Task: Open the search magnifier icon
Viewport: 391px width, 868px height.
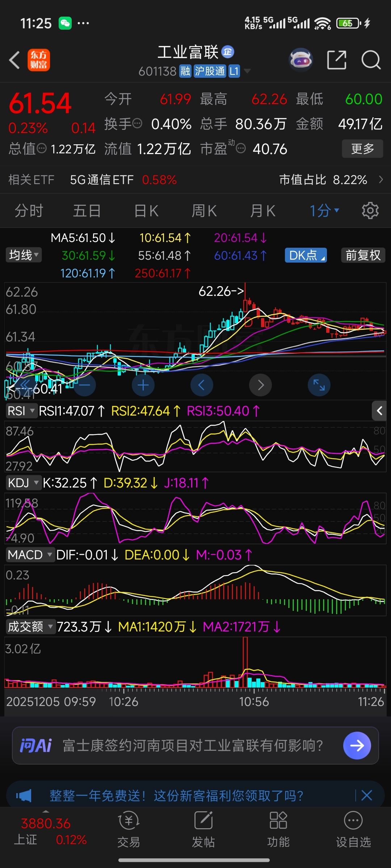Action: click(371, 60)
